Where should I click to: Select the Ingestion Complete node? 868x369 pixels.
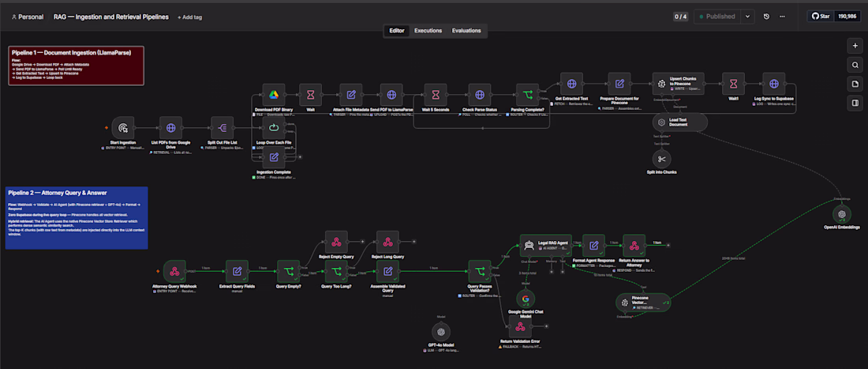click(274, 157)
